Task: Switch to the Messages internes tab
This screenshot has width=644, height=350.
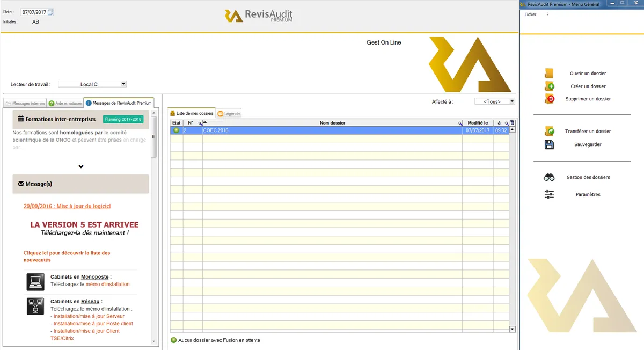Action: 25,103
